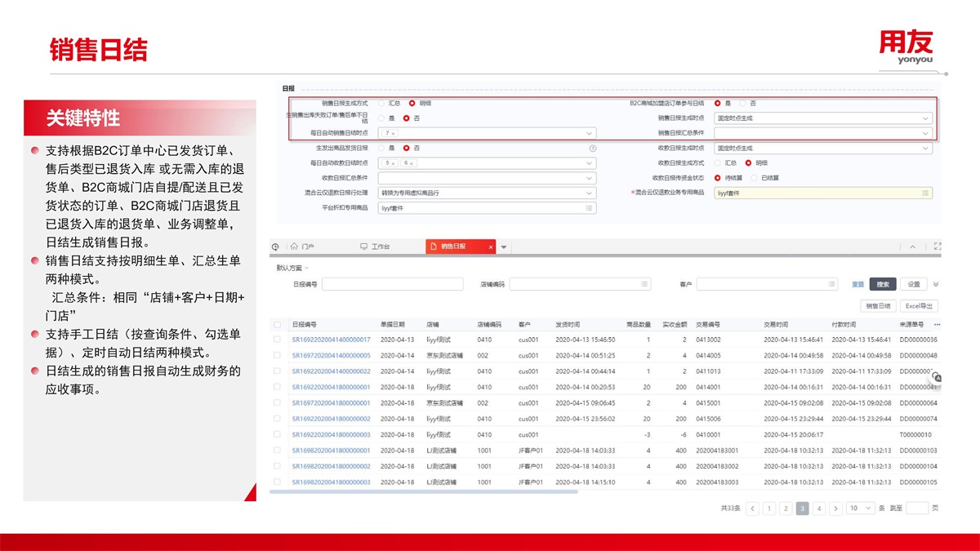Click the 日报编号 search input field

(392, 284)
